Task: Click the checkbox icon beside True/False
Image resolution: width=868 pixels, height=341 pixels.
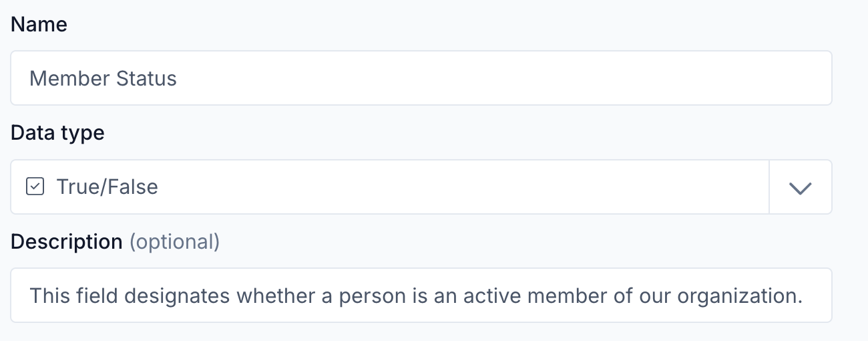Action: (x=35, y=187)
